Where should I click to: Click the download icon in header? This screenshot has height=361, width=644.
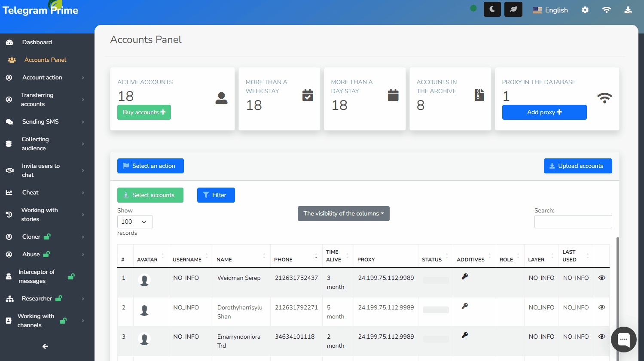coord(628,10)
